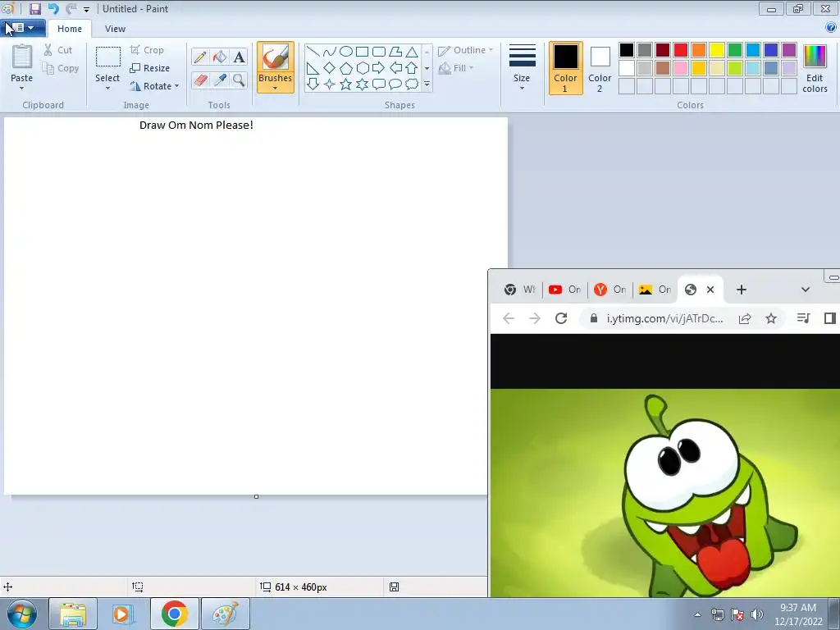
Task: Select the Rectangle shape
Action: 362,52
